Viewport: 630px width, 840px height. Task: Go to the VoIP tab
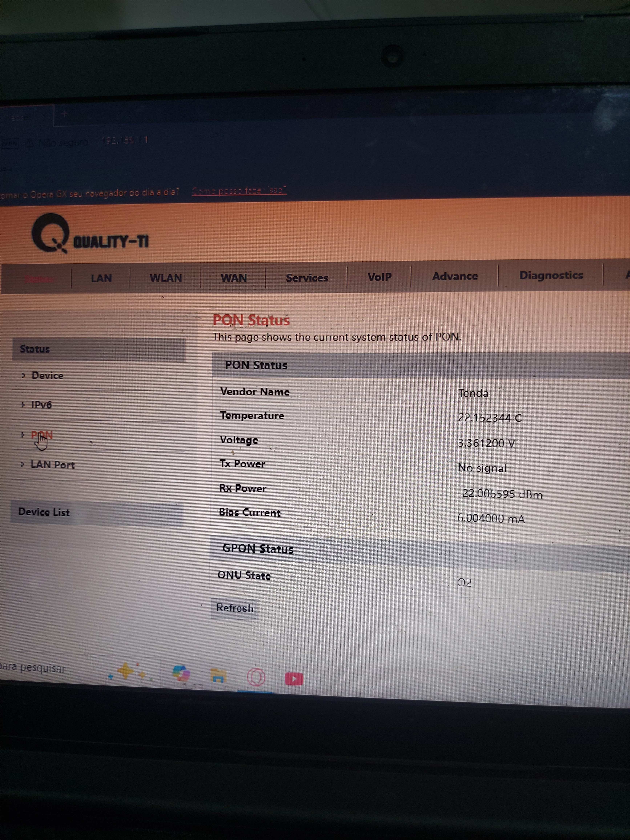point(379,277)
